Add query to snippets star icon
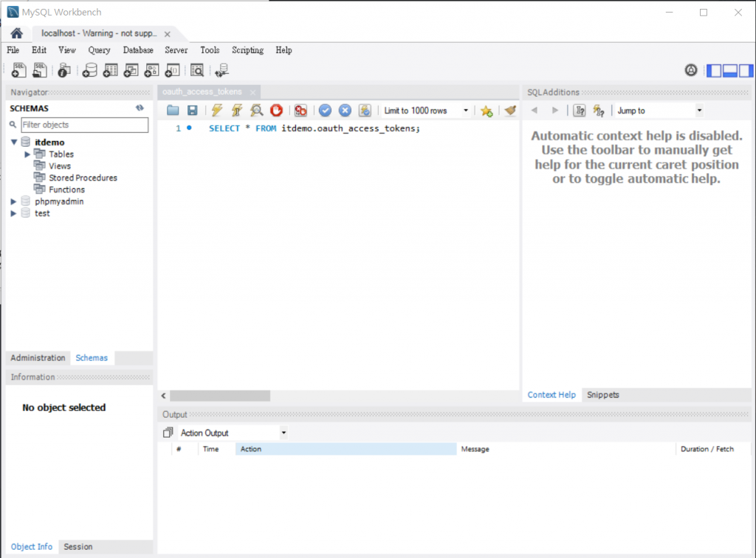Viewport: 756px width, 558px height. pyautogui.click(x=487, y=111)
